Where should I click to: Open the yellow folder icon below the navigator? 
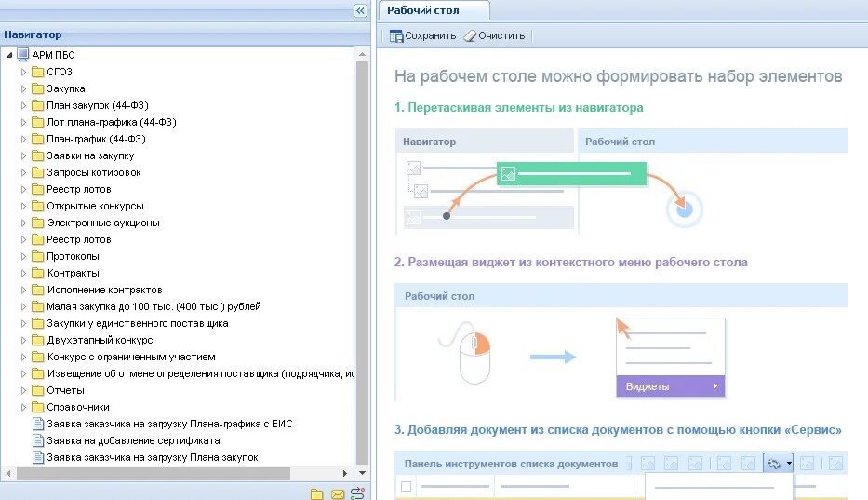click(x=316, y=493)
